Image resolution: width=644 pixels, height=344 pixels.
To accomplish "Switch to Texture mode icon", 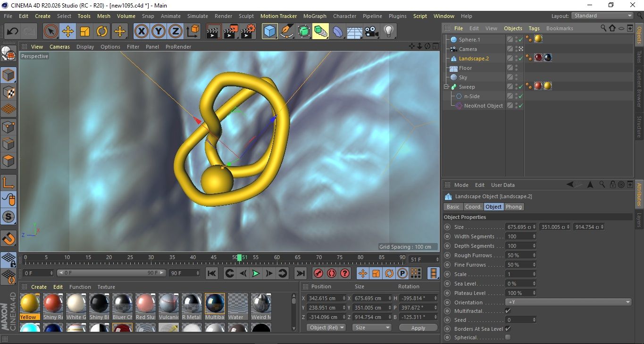I will (8, 92).
